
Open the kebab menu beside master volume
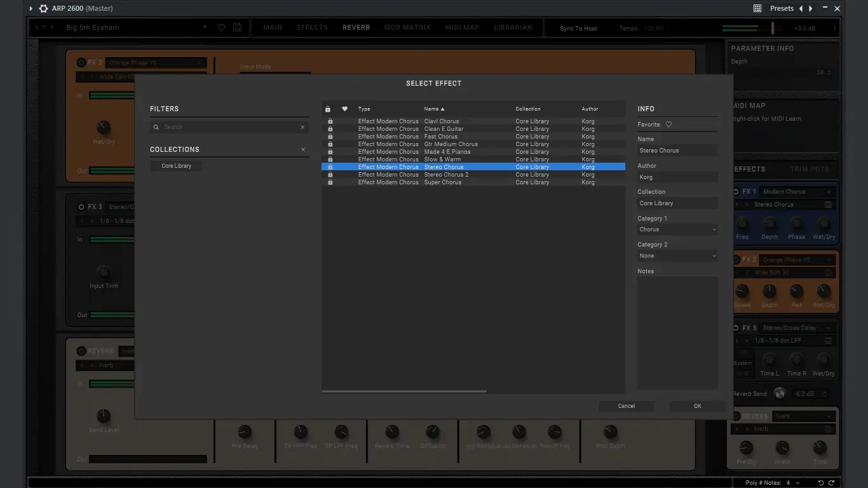pos(835,29)
